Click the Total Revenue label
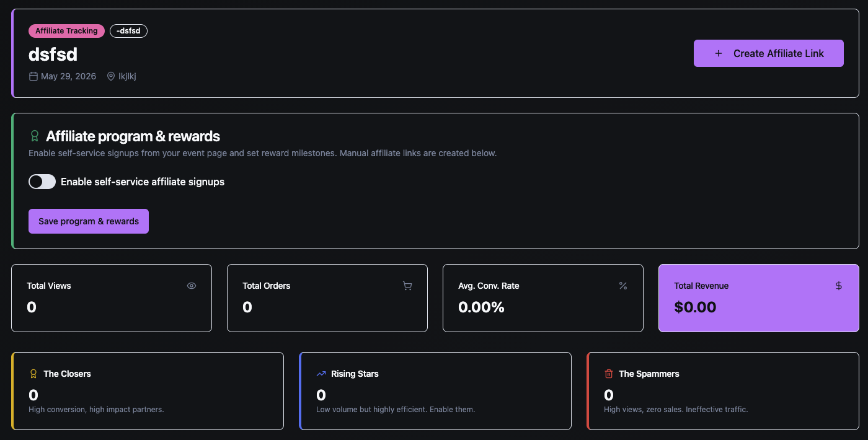The image size is (868, 440). coord(701,286)
